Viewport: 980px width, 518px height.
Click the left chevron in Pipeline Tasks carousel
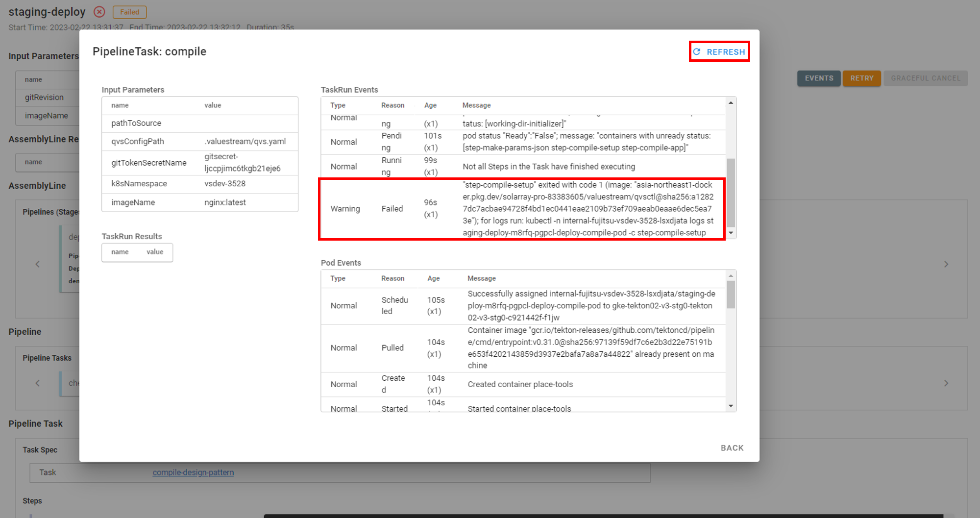[x=38, y=383]
